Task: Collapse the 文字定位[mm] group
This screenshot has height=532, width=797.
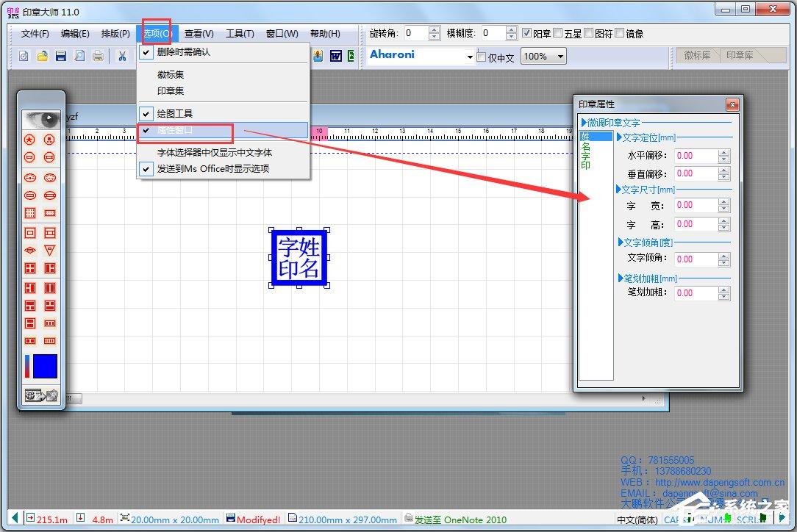Action: [619, 137]
